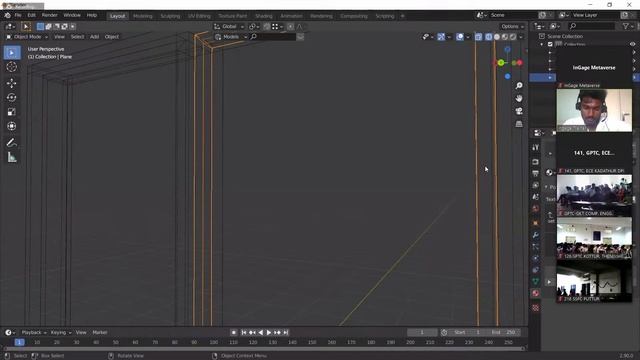This screenshot has width=640, height=360.
Task: Select the Move tool
Action: point(12,83)
